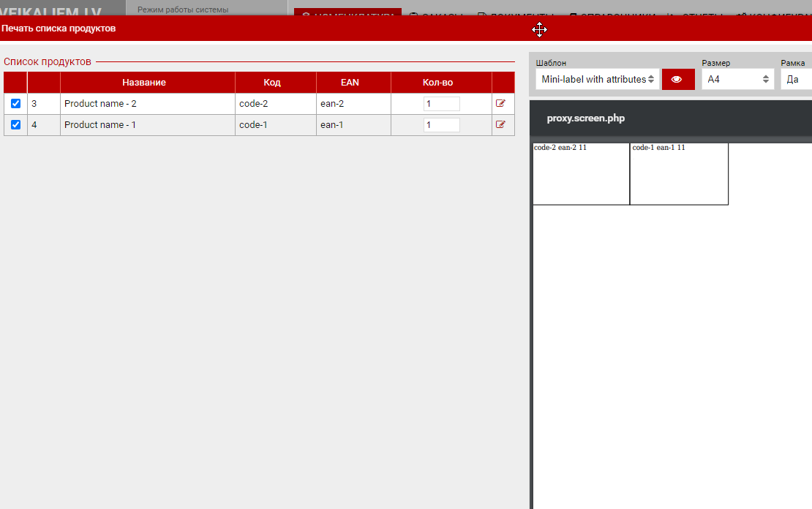The height and width of the screenshot is (509, 812).
Task: Select the Код column header
Action: [272, 83]
